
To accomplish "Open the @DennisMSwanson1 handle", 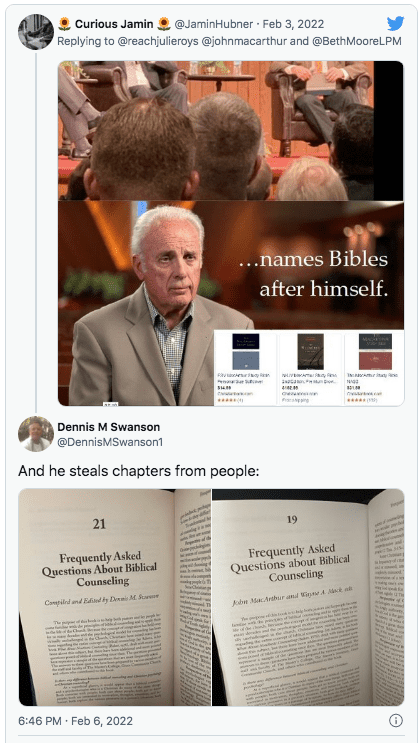I will (x=110, y=442).
